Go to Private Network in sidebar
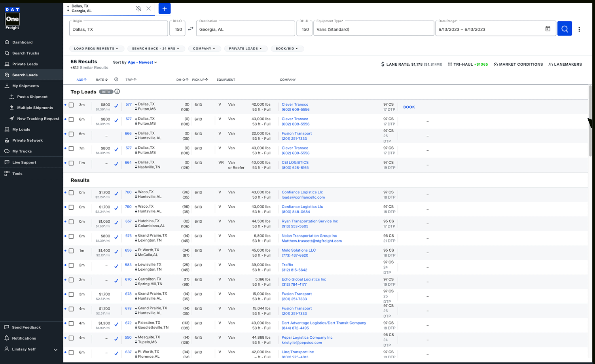This screenshot has width=595, height=364. [27, 140]
